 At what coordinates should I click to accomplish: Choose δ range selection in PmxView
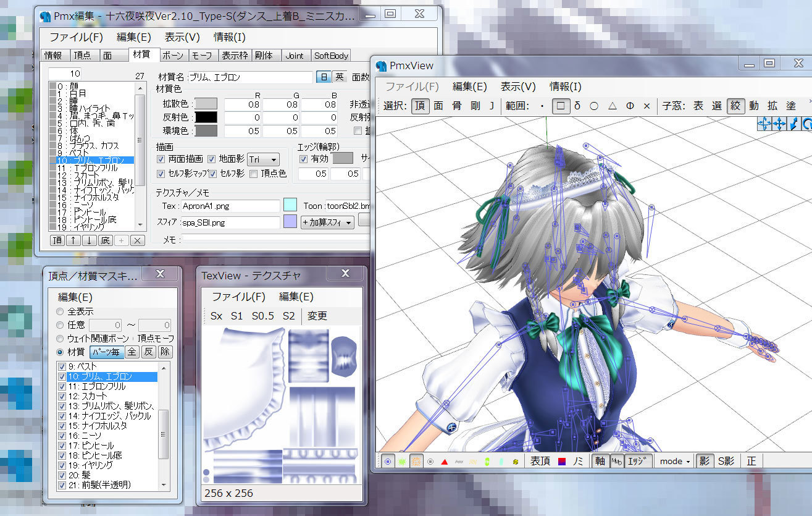[x=577, y=106]
